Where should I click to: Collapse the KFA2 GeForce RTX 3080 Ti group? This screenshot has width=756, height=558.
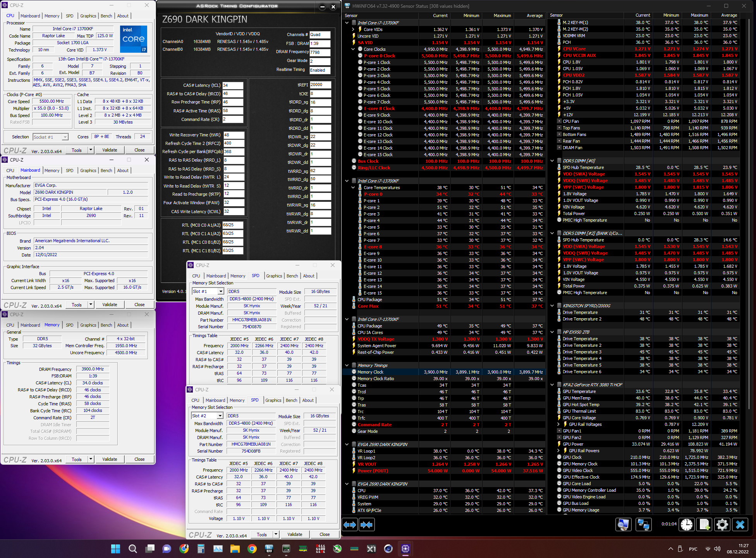(552, 385)
